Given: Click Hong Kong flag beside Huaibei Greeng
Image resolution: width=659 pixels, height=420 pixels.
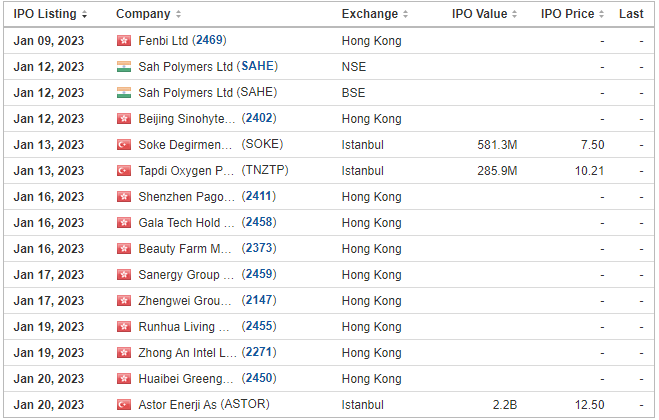Looking at the screenshot, I should point(124,379).
